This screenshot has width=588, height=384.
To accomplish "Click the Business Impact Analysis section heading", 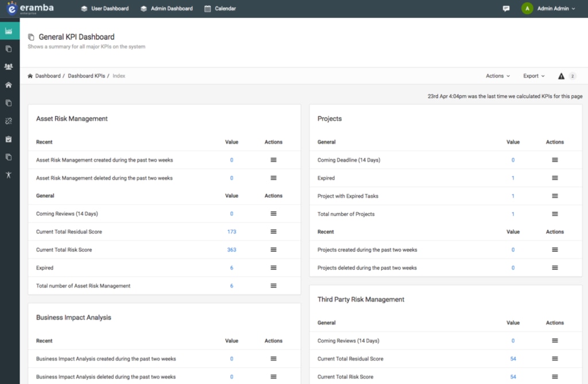I will point(73,317).
